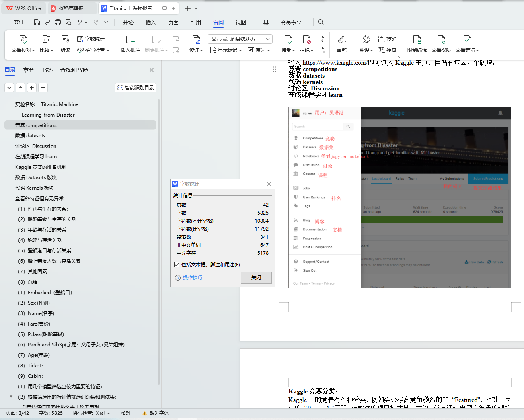Open the 书签 navigation pane tab
The image size is (524, 420).
click(x=47, y=70)
